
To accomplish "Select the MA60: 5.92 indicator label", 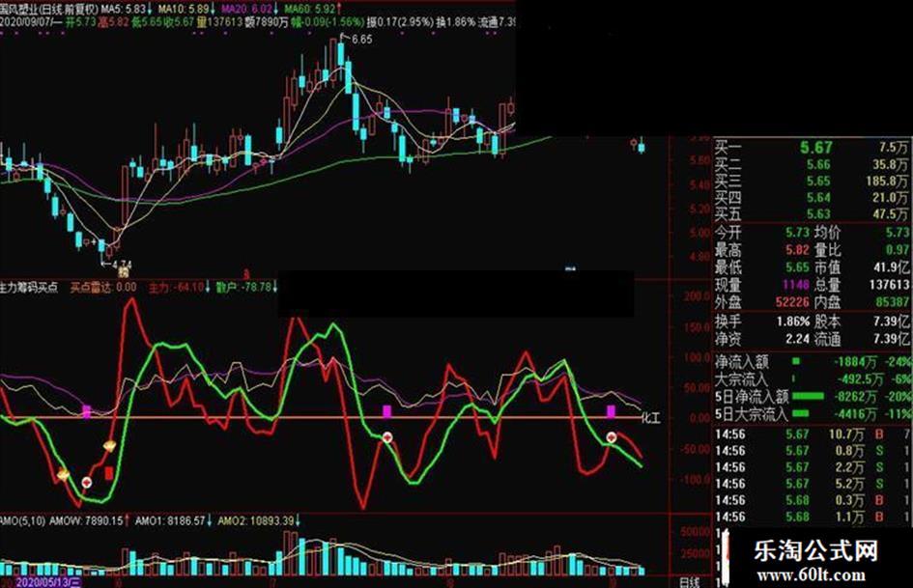I will [x=313, y=10].
